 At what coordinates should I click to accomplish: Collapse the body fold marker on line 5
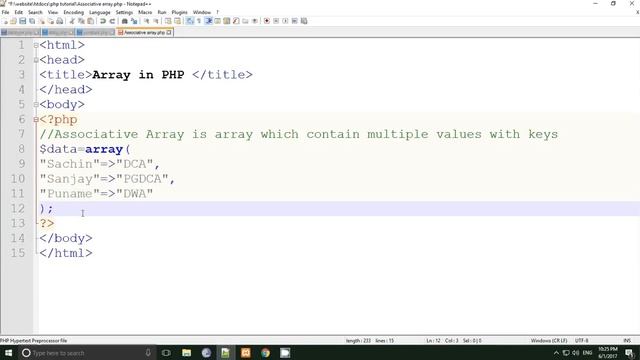tap(36, 104)
